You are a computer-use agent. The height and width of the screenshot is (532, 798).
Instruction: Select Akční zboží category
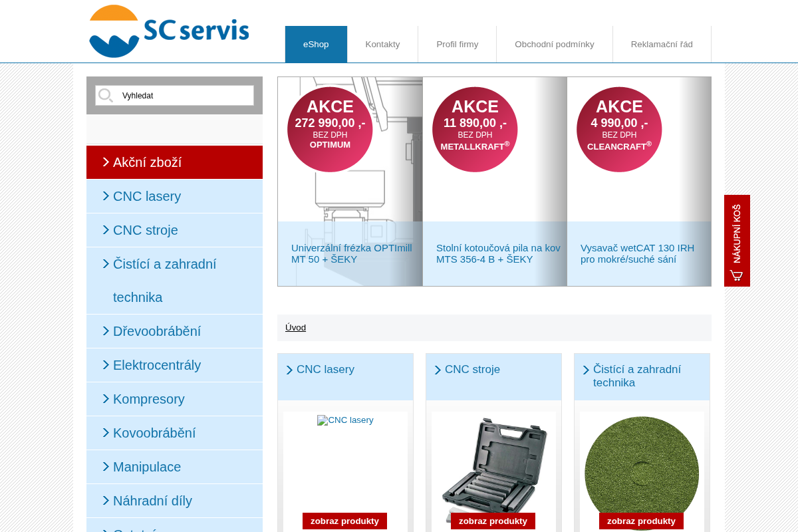(174, 162)
